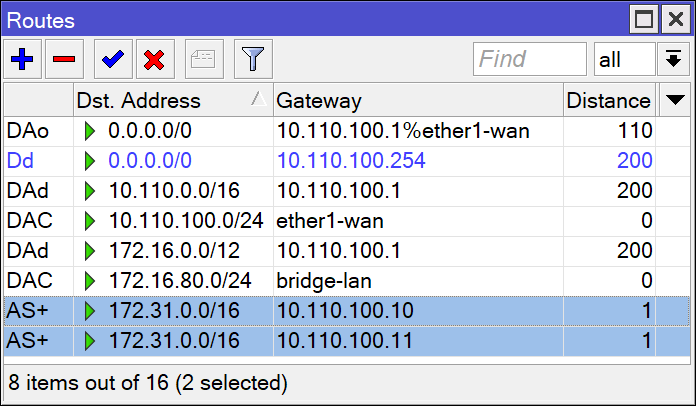Open the Filter funnel icon

pos(254,60)
